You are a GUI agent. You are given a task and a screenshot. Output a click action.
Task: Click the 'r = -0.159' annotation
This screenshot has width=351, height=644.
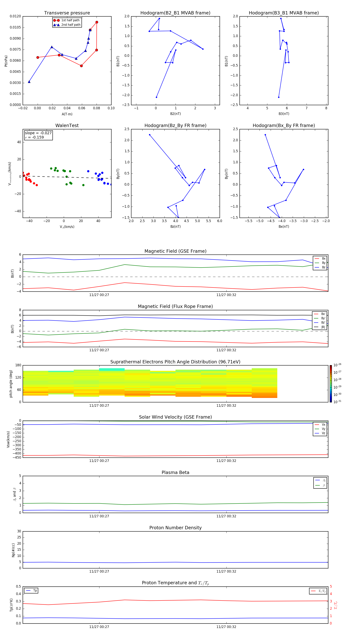pos(34,137)
